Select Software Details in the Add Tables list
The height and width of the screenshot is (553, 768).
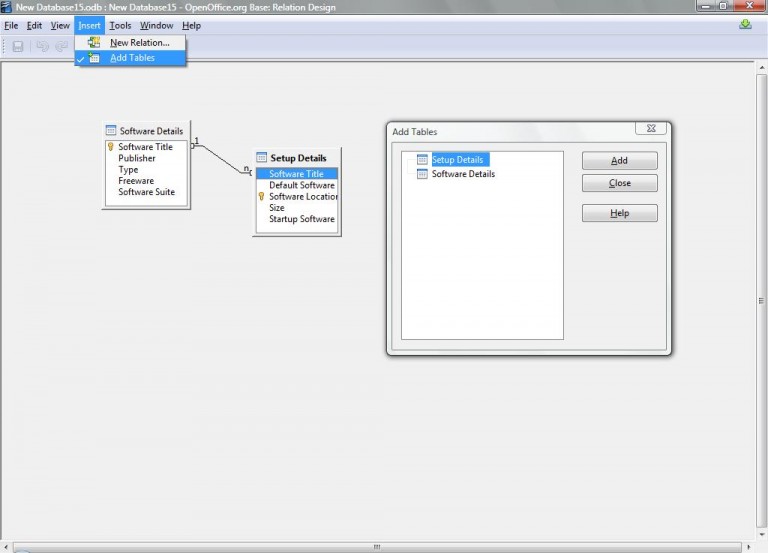463,174
